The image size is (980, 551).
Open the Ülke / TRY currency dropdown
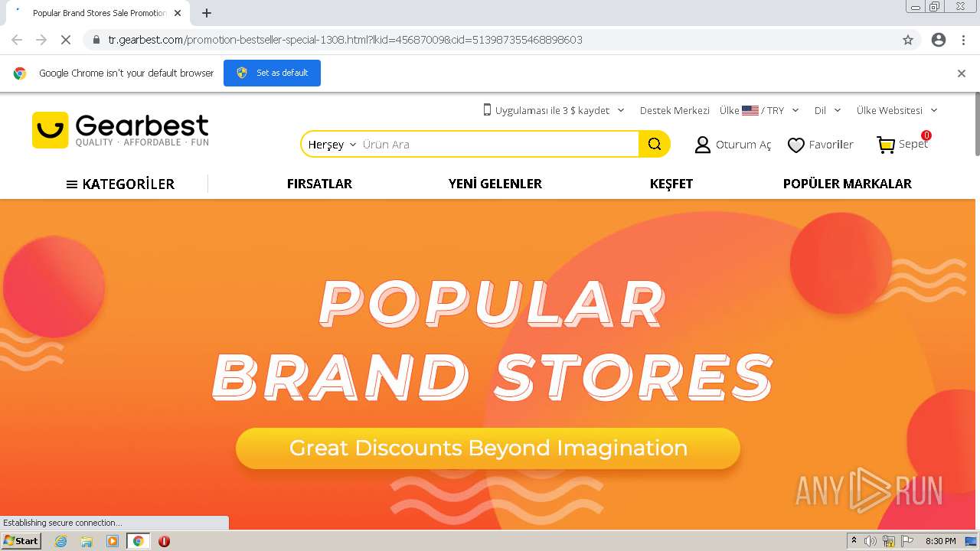(759, 110)
